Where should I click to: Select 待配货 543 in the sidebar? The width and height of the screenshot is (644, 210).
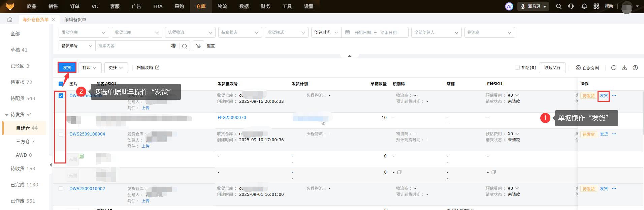23,98
